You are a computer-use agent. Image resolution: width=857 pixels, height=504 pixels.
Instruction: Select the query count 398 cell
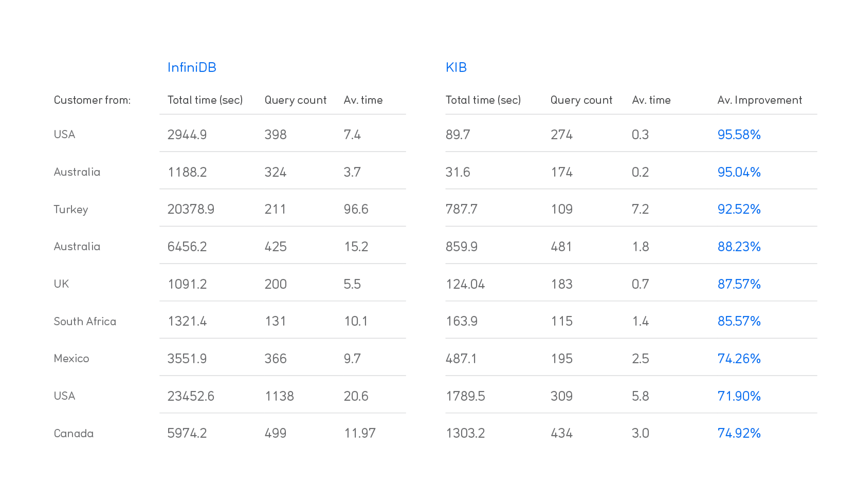tap(276, 135)
